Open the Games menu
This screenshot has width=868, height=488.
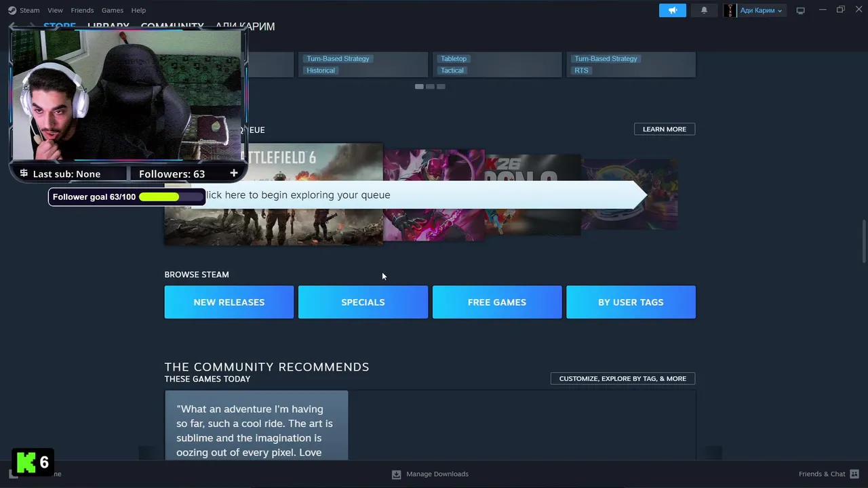point(112,10)
